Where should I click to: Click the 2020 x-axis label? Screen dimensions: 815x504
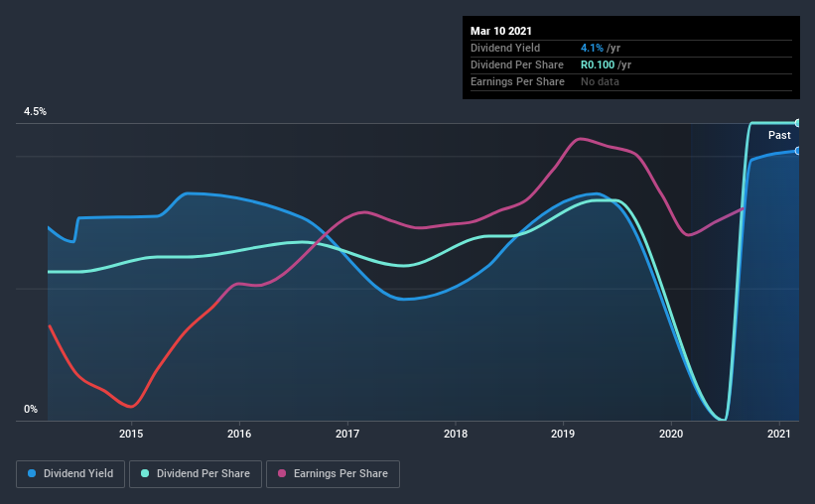[671, 434]
